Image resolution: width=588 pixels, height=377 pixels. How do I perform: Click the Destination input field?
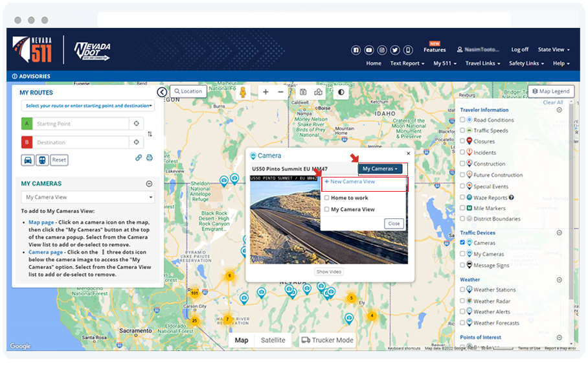tap(81, 142)
